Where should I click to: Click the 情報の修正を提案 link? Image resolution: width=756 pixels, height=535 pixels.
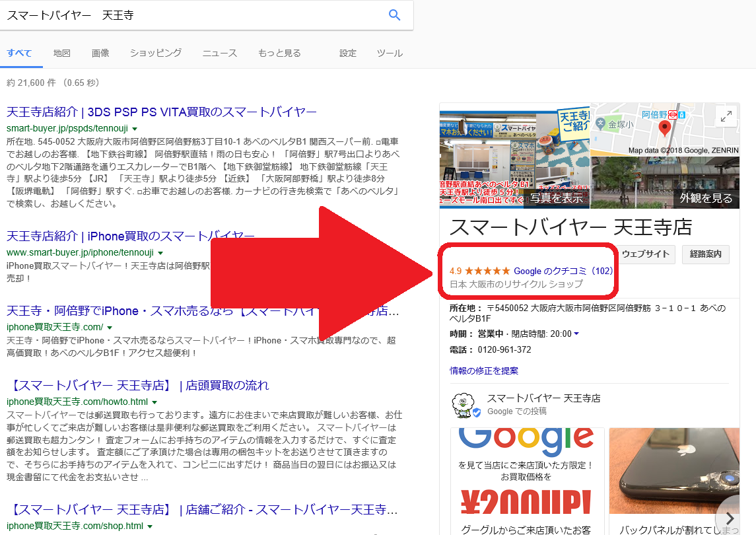click(x=484, y=371)
